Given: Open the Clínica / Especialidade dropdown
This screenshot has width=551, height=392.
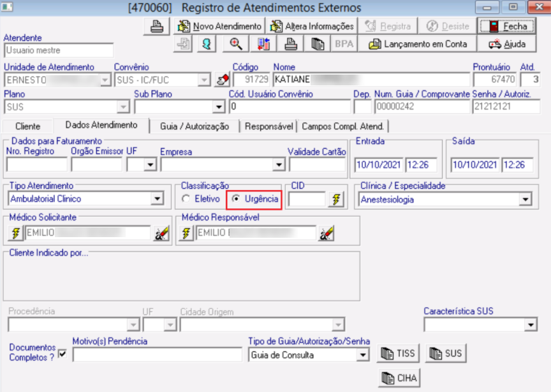Looking at the screenshot, I should click(x=525, y=200).
